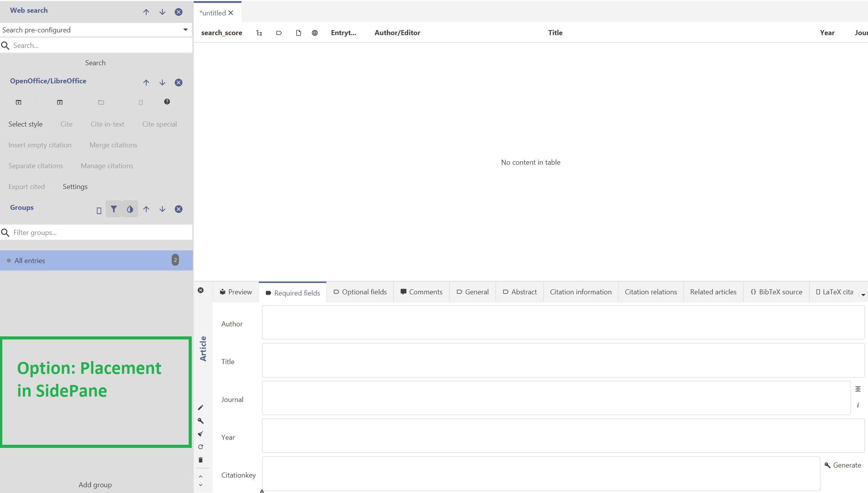Expand the move-up arrow in OpenOffice toolbar

[x=146, y=82]
